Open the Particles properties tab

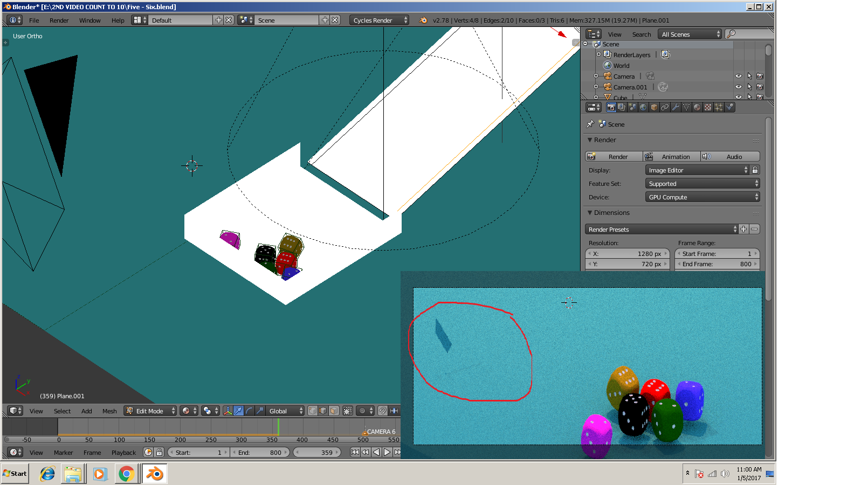pyautogui.click(x=719, y=107)
